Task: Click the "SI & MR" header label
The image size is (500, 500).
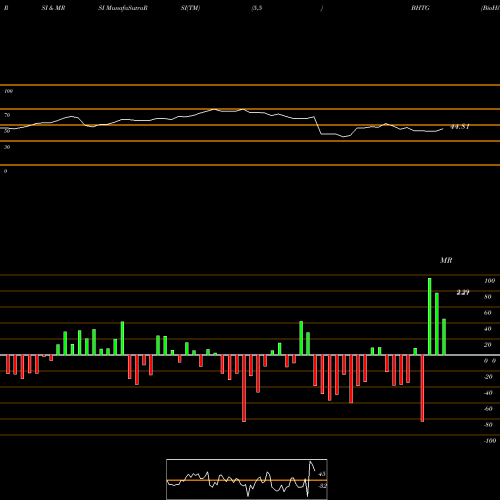Action: (53, 8)
